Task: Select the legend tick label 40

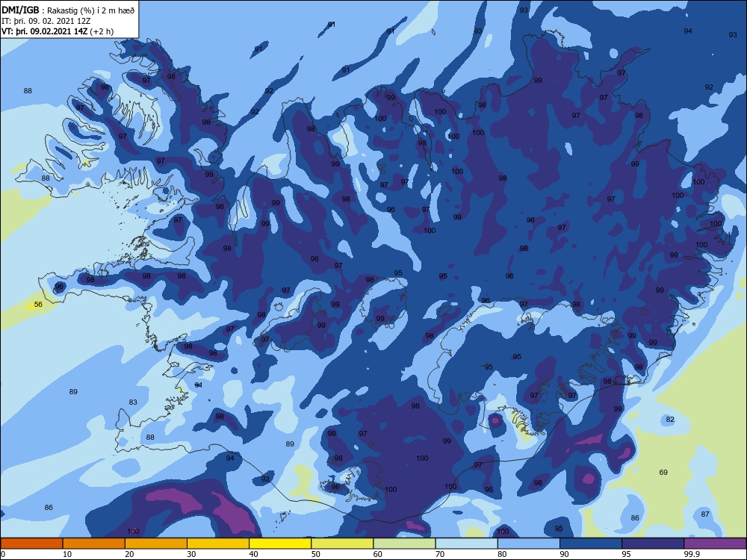Action: click(x=254, y=554)
